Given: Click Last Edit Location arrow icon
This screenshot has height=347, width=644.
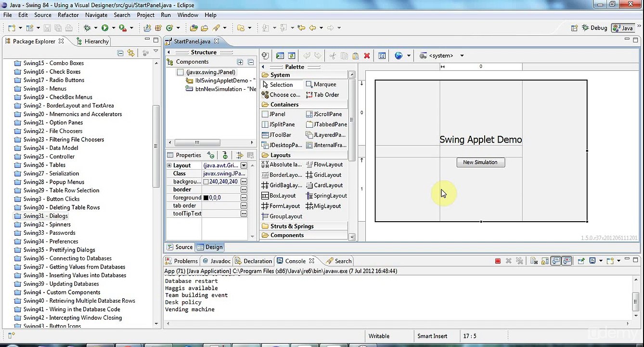Looking at the screenshot, I should 301,28.
